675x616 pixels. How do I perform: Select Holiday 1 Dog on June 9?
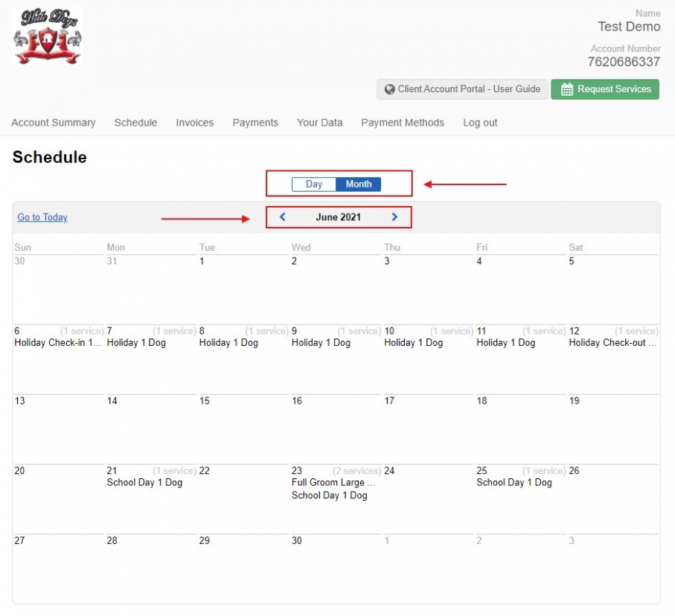click(321, 343)
